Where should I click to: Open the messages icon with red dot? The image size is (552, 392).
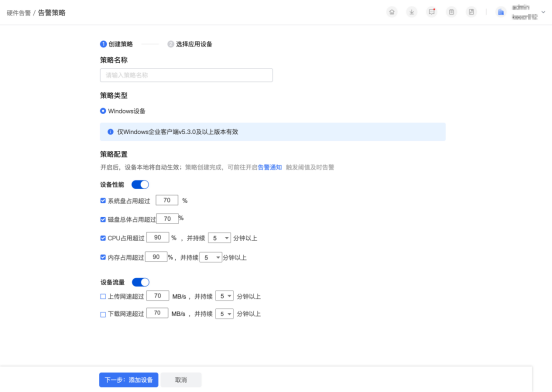click(x=432, y=12)
